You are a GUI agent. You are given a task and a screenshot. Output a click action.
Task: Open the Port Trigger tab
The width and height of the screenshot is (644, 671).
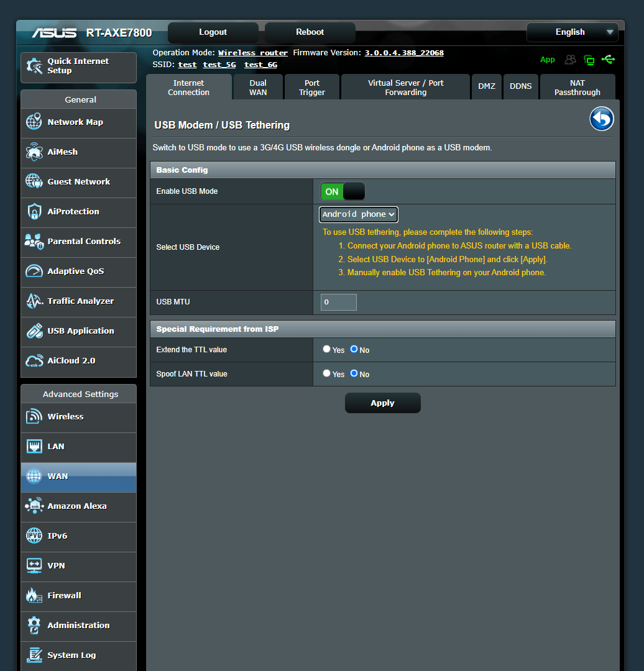[x=312, y=88]
